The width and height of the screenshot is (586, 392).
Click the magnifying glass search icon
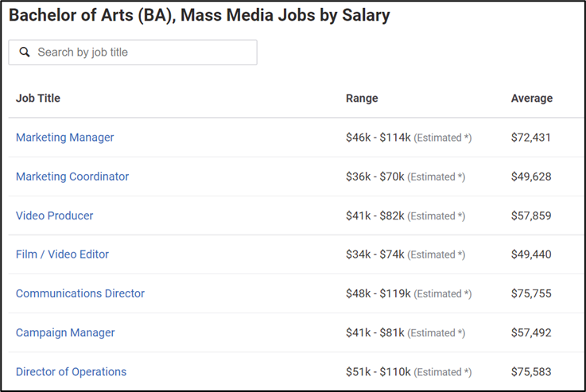pyautogui.click(x=25, y=52)
